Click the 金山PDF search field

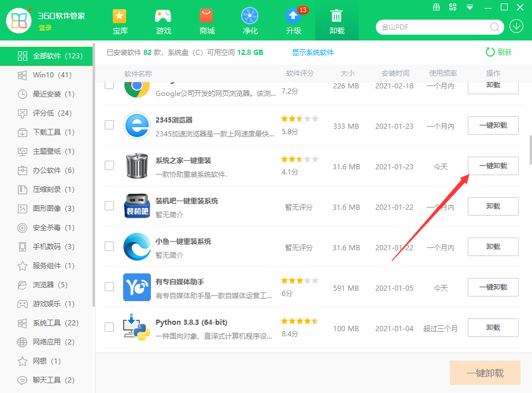click(x=434, y=27)
